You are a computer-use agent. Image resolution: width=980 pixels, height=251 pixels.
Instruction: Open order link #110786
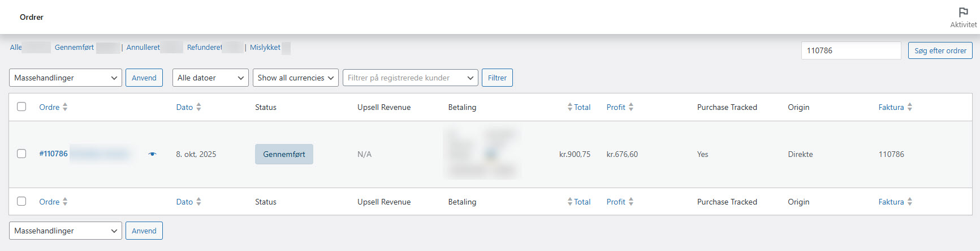[53, 154]
